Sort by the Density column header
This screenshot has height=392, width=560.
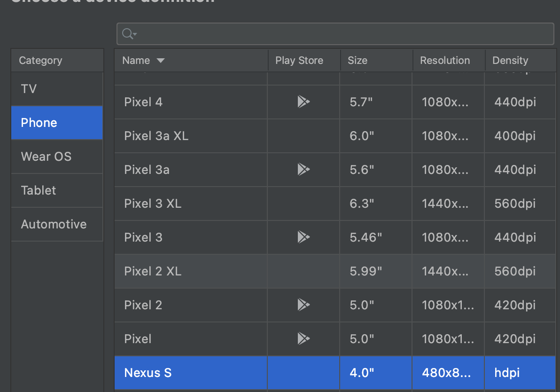pyautogui.click(x=521, y=60)
